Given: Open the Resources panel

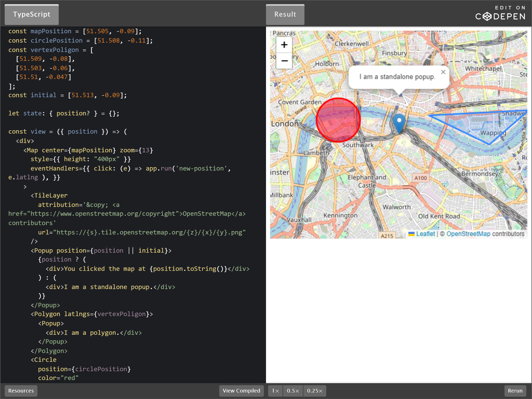Looking at the screenshot, I should (x=21, y=391).
